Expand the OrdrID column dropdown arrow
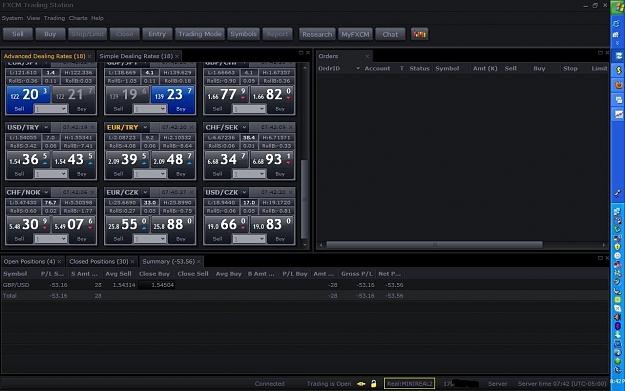 [x=358, y=69]
